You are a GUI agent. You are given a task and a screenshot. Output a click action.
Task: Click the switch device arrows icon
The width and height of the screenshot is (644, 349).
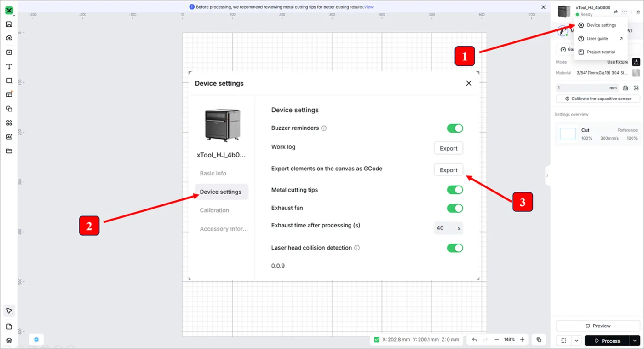click(x=615, y=12)
